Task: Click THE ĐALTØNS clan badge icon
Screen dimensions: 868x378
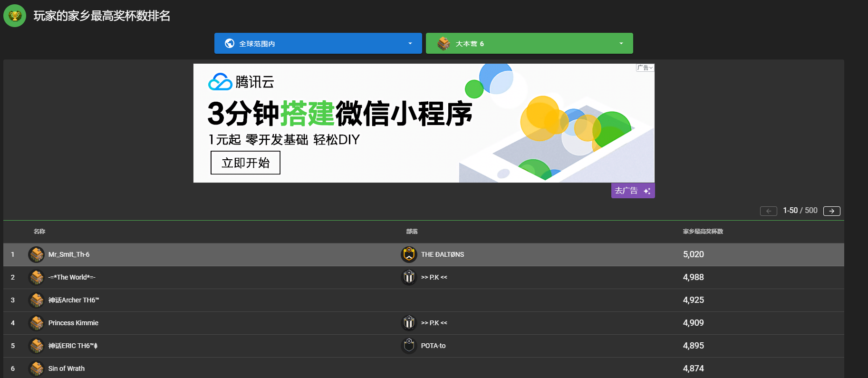Action: pyautogui.click(x=409, y=254)
